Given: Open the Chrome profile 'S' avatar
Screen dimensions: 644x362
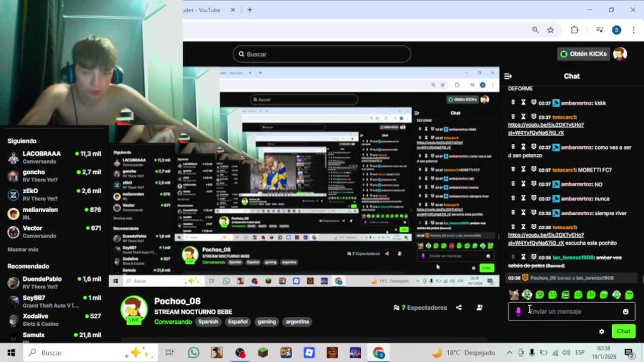Looking at the screenshot, I should coord(617,30).
